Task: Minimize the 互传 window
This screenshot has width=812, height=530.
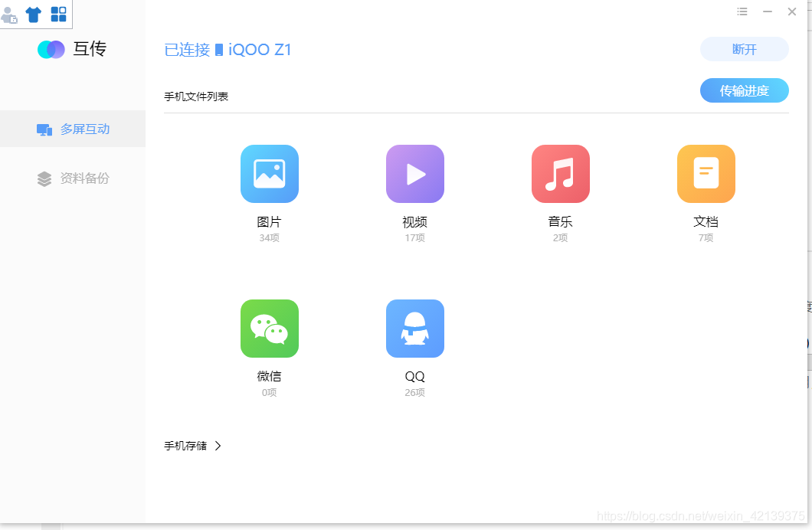Action: [x=768, y=11]
